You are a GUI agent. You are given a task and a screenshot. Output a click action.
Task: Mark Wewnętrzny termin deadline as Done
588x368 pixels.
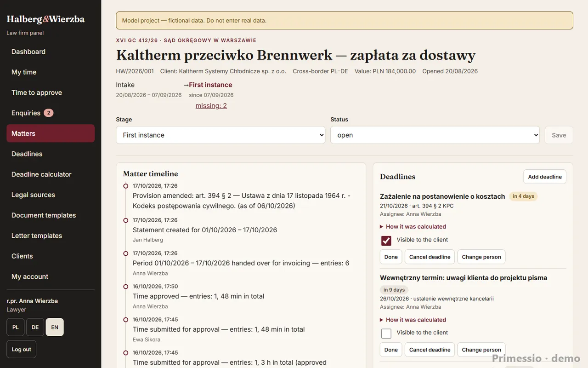point(391,350)
